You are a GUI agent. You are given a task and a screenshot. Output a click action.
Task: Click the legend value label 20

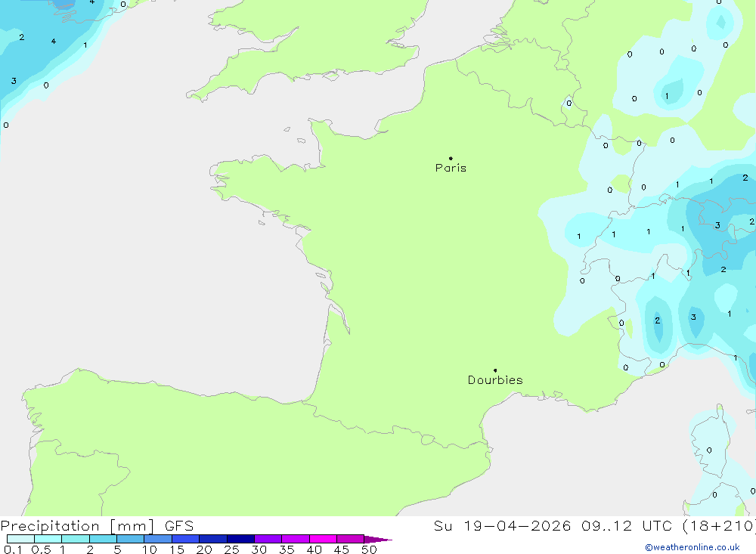pos(204,549)
